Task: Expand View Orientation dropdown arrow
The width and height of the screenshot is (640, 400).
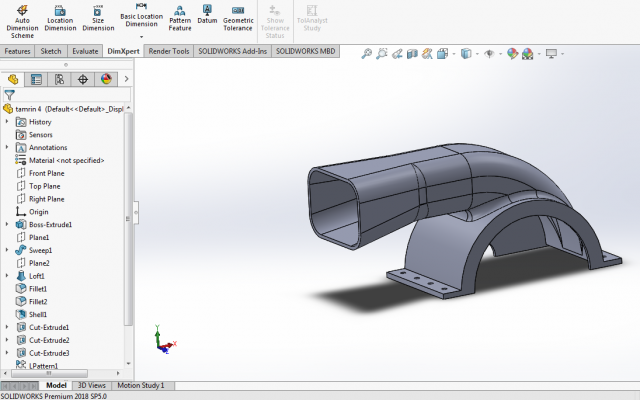Action: coord(454,54)
